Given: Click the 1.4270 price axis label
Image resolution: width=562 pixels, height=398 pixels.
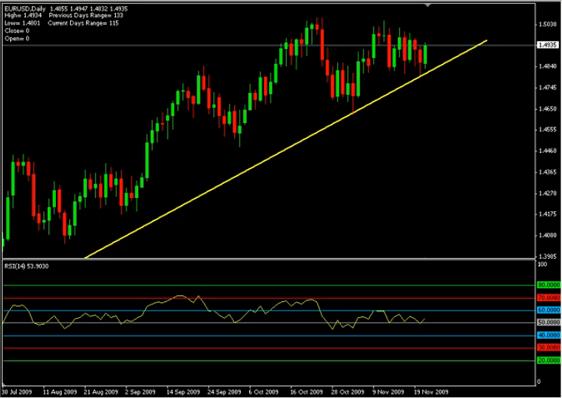Looking at the screenshot, I should (x=548, y=193).
